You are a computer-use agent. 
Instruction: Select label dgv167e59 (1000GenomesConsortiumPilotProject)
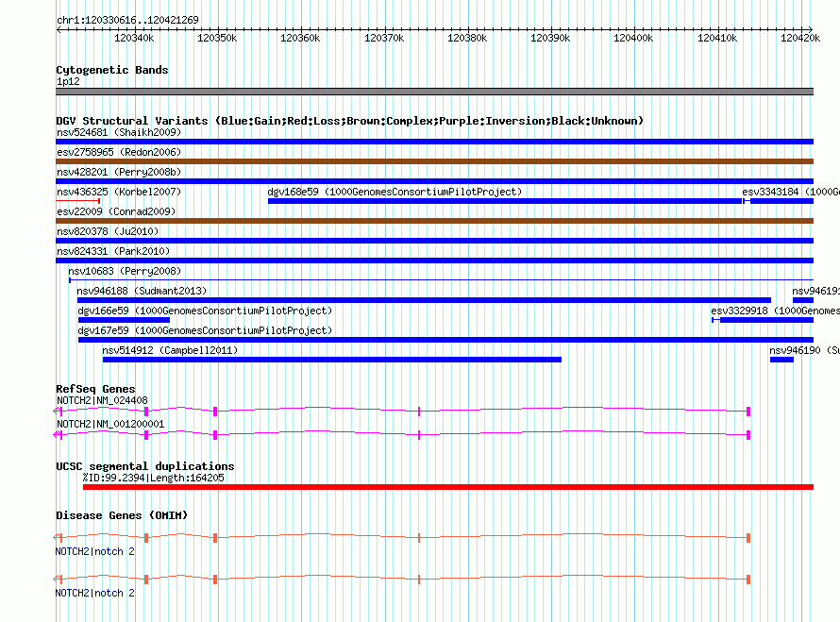(x=205, y=330)
